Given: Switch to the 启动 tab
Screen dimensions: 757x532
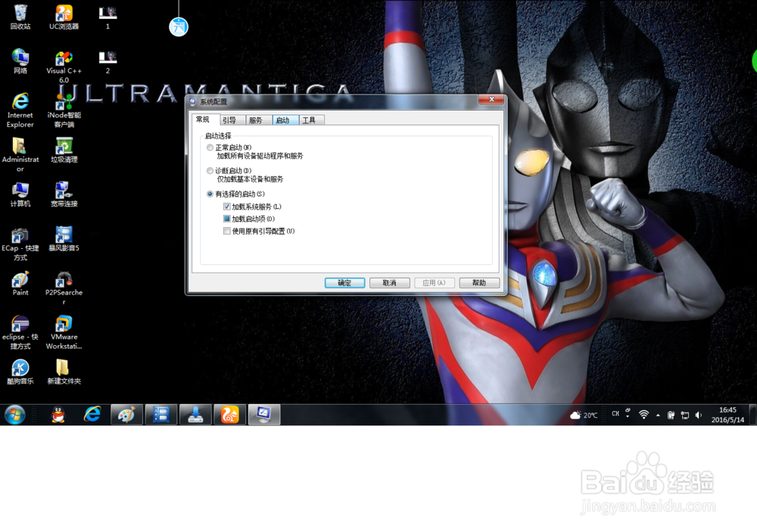Looking at the screenshot, I should [285, 120].
